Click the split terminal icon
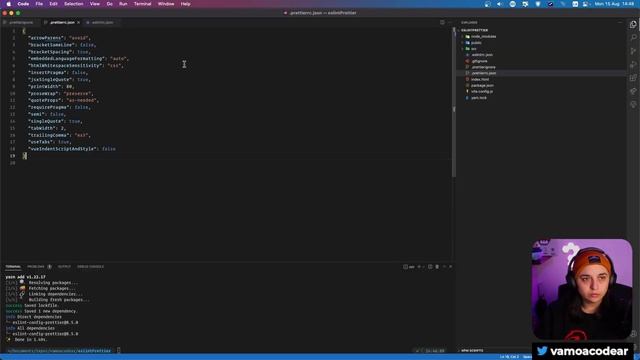This screenshot has height=360, width=640. pos(430,267)
